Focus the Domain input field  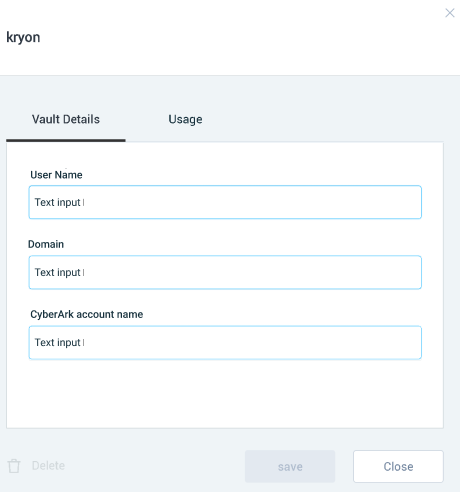(225, 272)
